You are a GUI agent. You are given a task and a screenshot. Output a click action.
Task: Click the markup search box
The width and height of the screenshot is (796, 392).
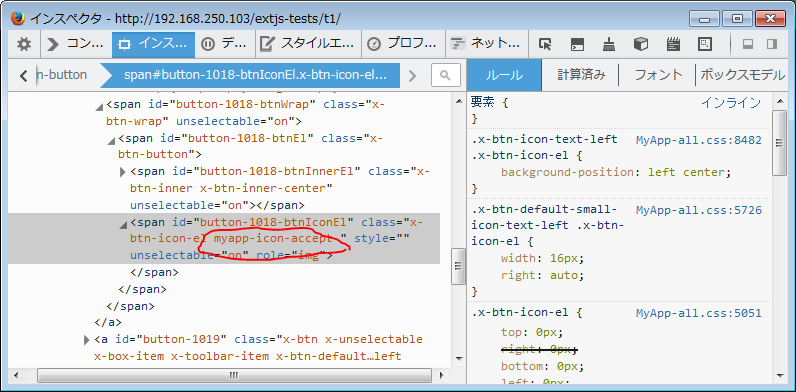tap(446, 76)
